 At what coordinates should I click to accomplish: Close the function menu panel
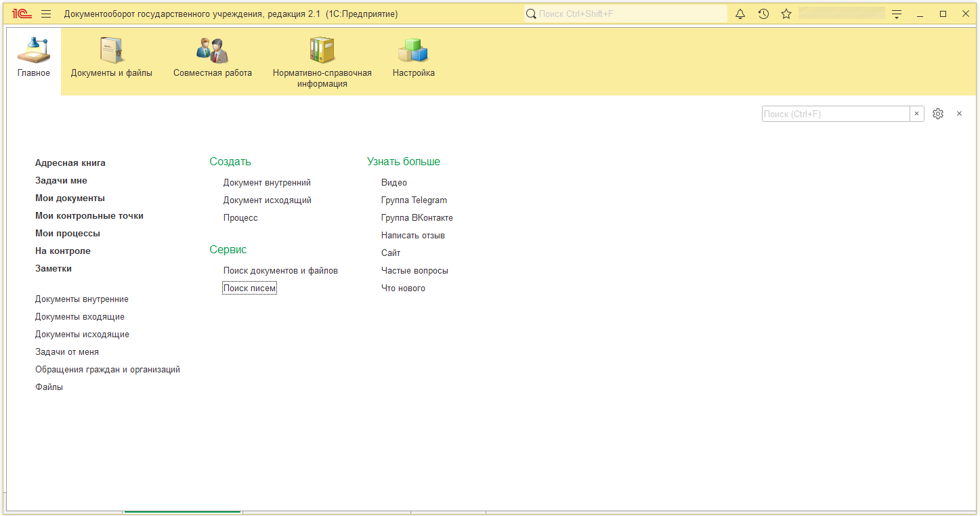pyautogui.click(x=959, y=114)
